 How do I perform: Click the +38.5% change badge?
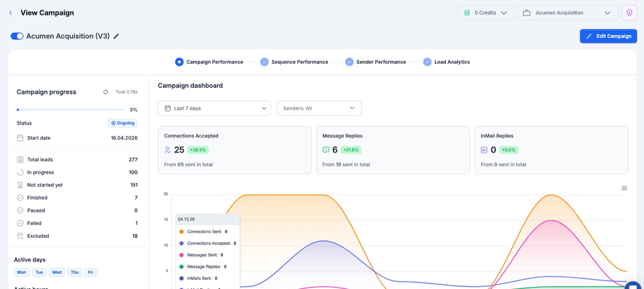point(198,150)
